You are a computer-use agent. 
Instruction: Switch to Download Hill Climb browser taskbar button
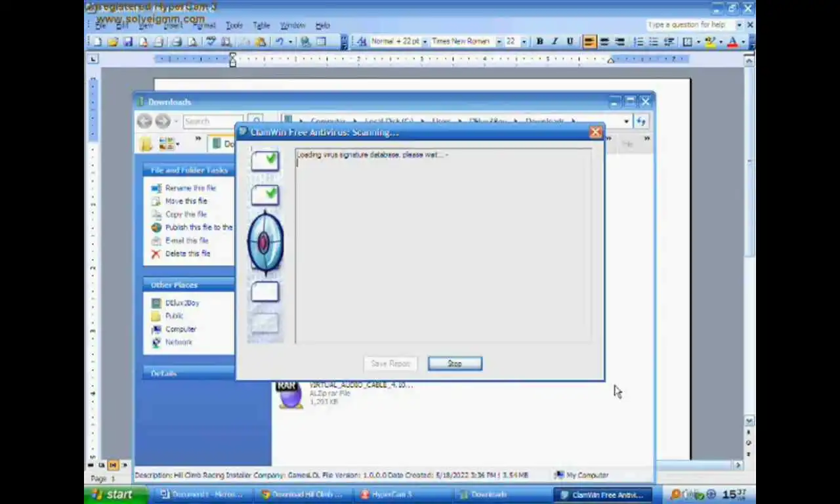point(303,495)
